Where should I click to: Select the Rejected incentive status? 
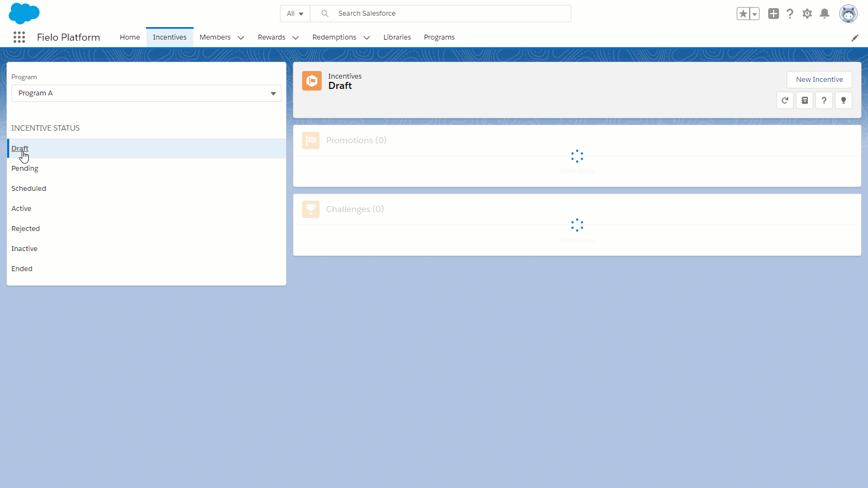[x=146, y=229]
